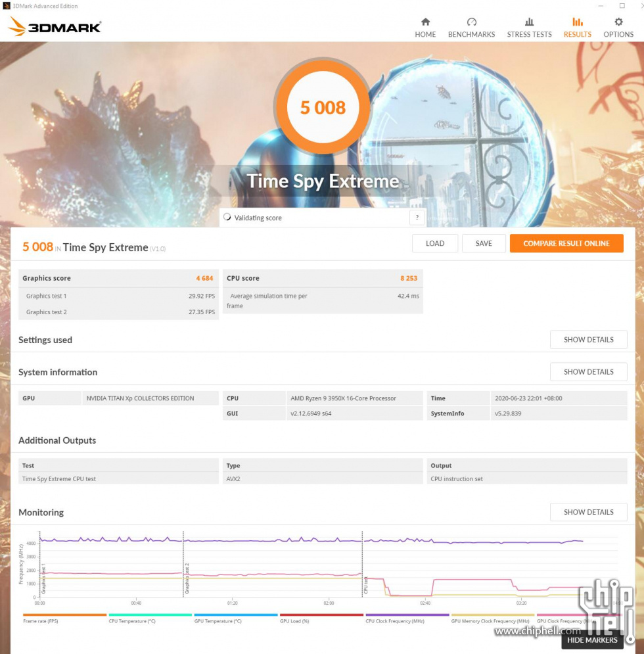This screenshot has width=644, height=654.
Task: Click the Validating score spinner icon
Action: click(x=227, y=217)
